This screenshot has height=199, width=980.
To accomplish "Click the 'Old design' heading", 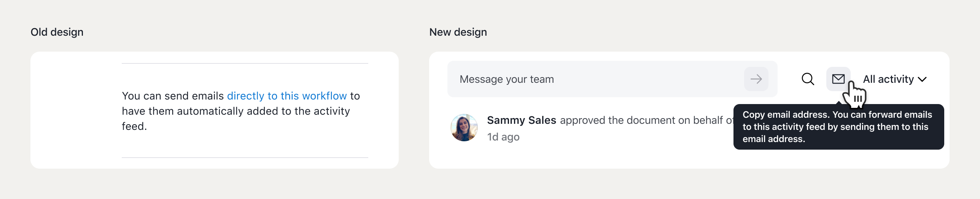I will (57, 32).
